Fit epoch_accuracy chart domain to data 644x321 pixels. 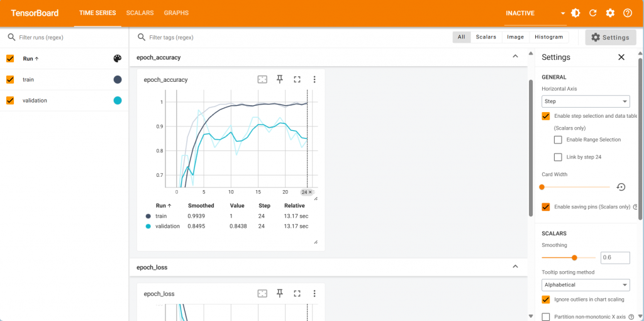(x=262, y=80)
